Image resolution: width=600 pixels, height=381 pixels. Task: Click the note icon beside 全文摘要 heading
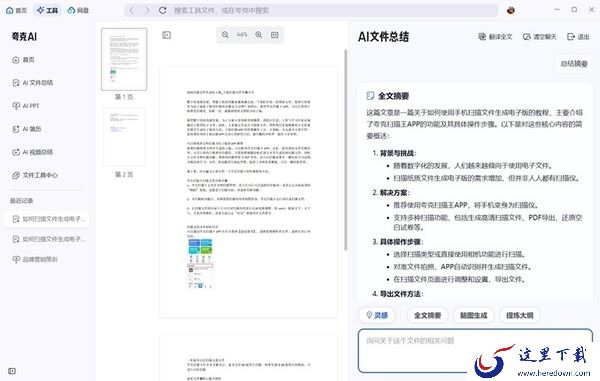click(370, 96)
